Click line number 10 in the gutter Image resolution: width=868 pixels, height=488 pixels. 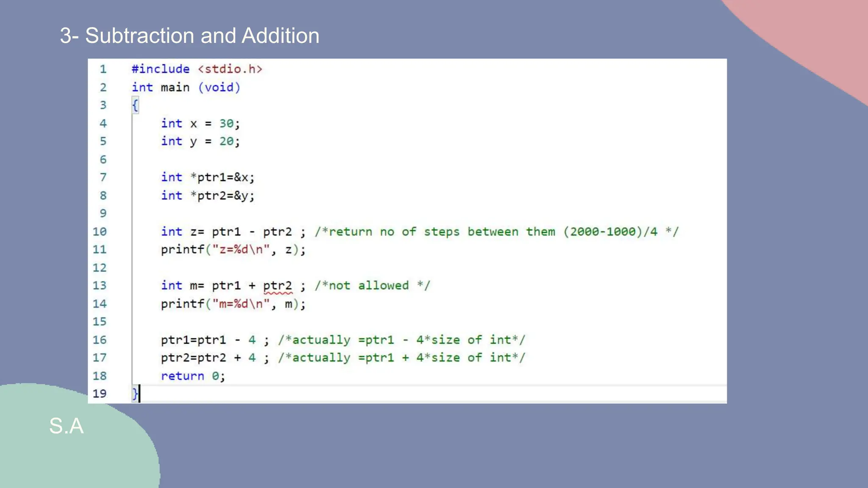pos(100,232)
